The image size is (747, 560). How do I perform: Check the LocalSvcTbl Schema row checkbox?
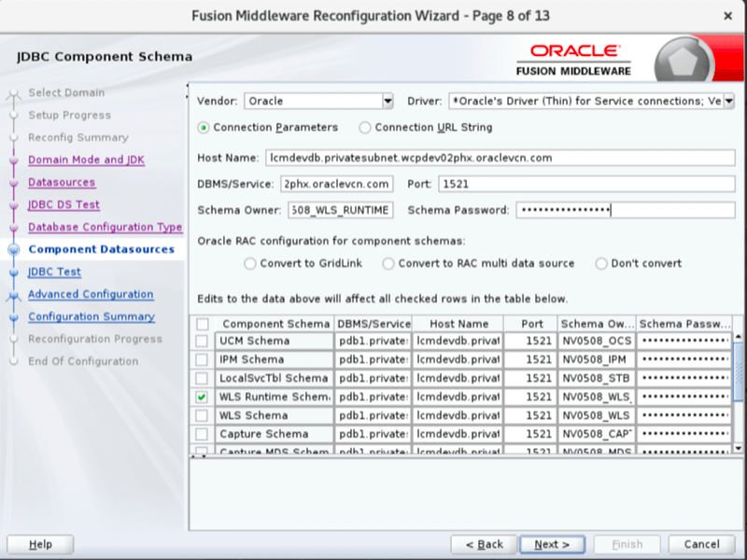[x=202, y=378]
